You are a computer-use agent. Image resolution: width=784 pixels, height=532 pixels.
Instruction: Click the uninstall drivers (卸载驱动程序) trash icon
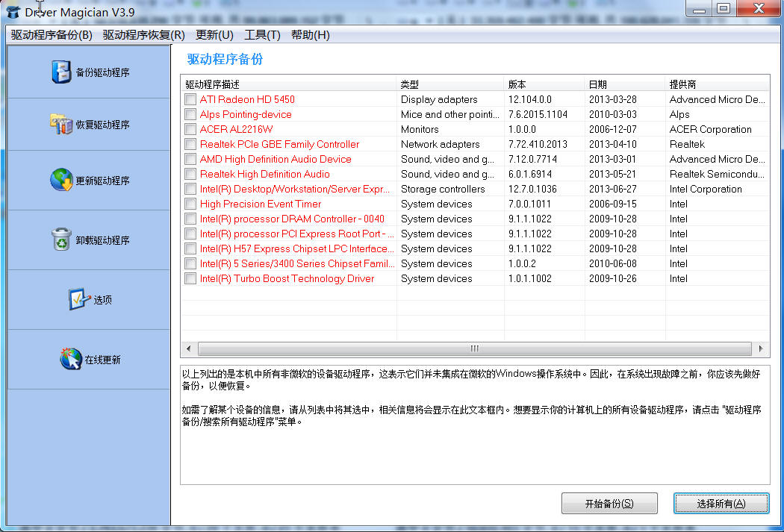(x=61, y=240)
